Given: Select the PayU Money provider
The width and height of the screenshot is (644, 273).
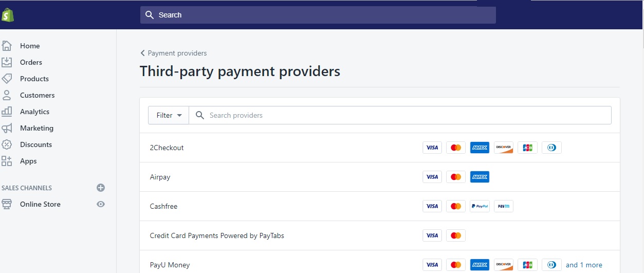Looking at the screenshot, I should [380, 262].
